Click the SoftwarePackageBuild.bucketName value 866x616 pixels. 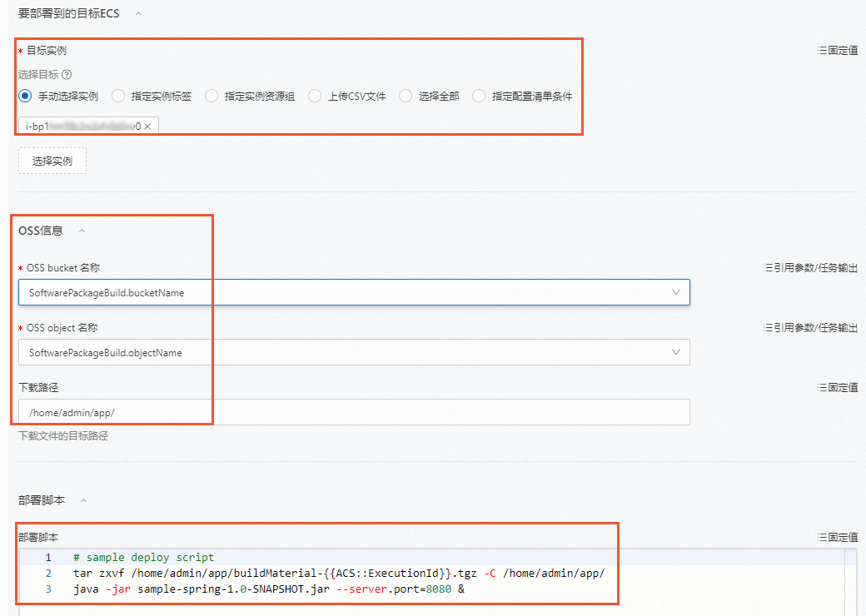[x=107, y=292]
